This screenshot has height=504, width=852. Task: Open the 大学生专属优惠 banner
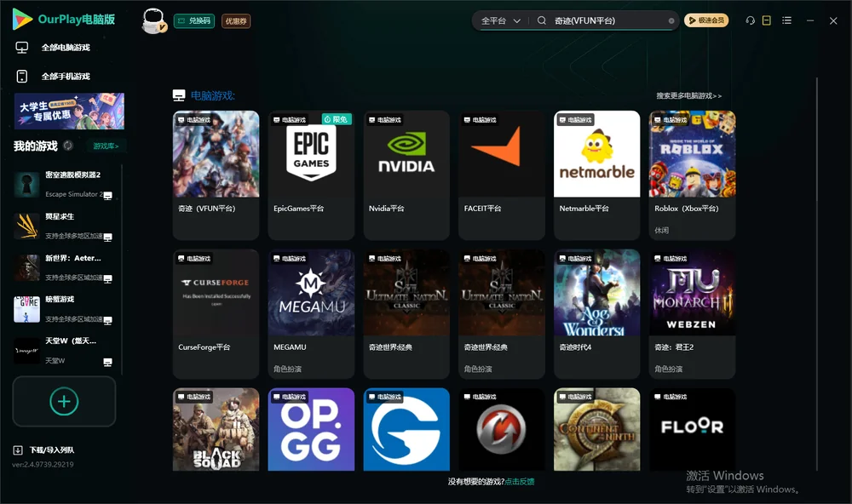[70, 112]
